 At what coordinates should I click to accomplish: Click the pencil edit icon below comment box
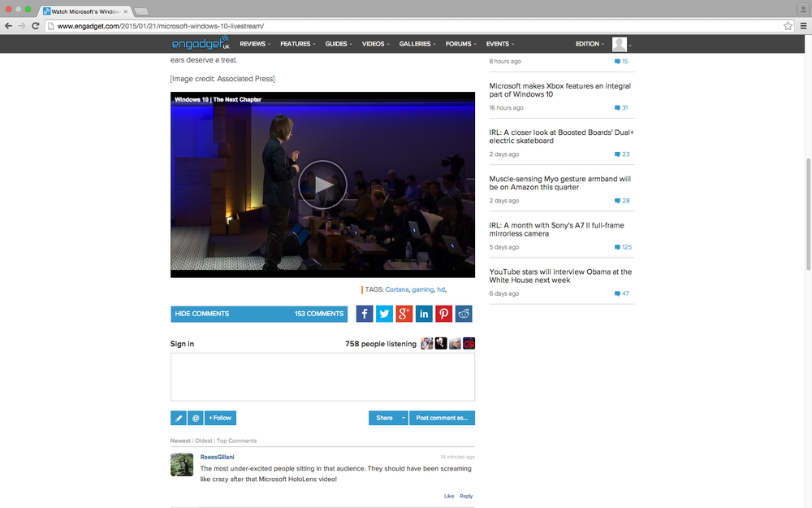point(178,418)
